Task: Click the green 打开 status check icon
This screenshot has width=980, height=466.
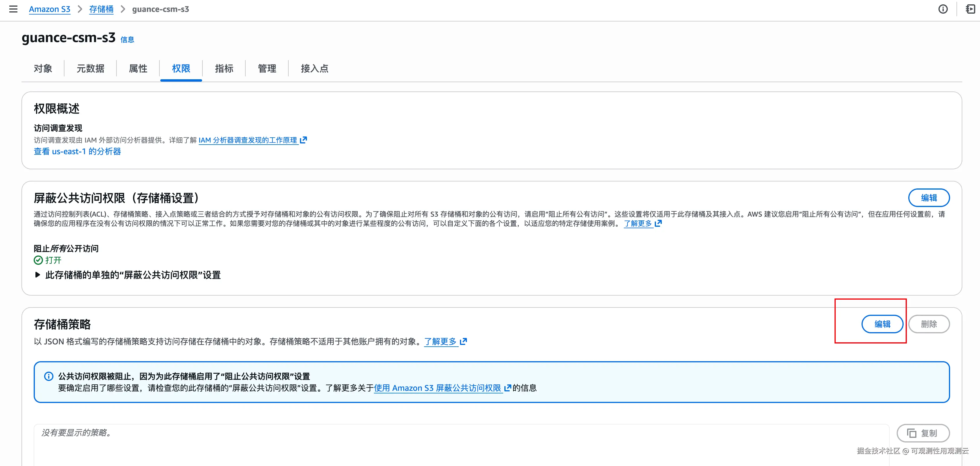Action: (38, 260)
